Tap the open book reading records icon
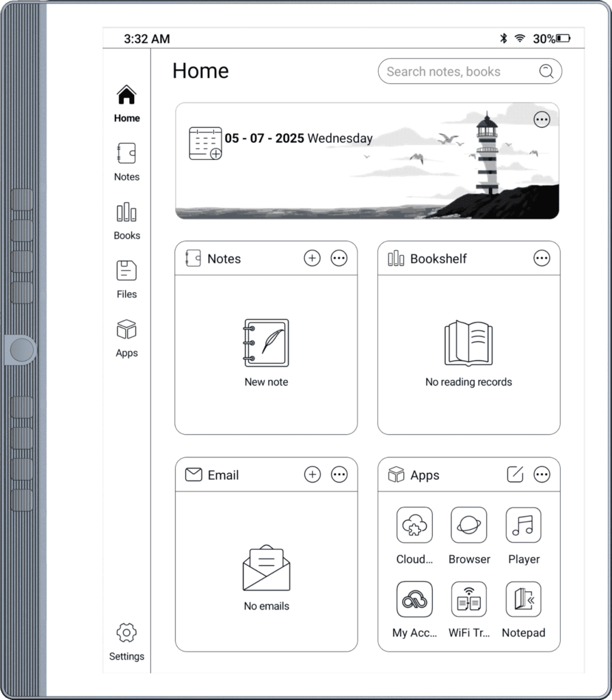 point(468,343)
